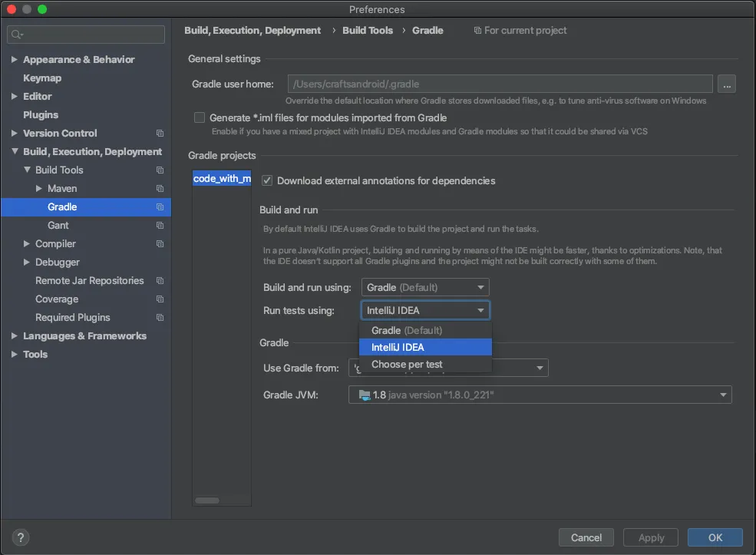The height and width of the screenshot is (555, 756).
Task: Open the Gradle JVM dropdown
Action: [x=540, y=395]
